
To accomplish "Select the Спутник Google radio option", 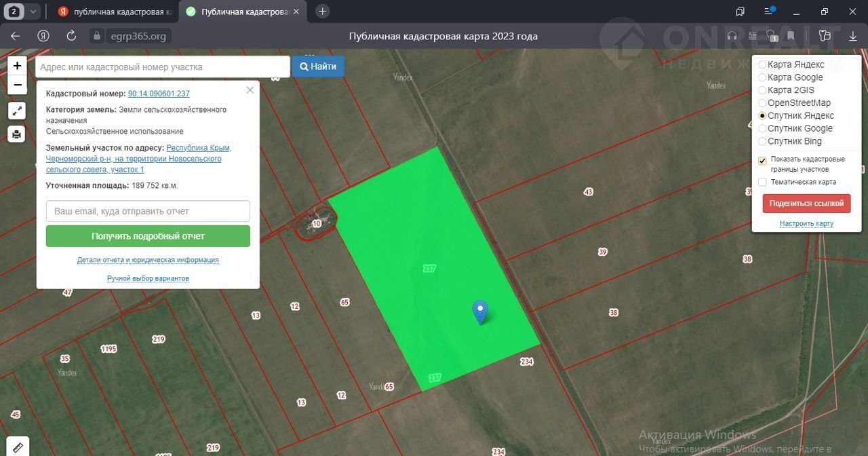I will coord(762,129).
